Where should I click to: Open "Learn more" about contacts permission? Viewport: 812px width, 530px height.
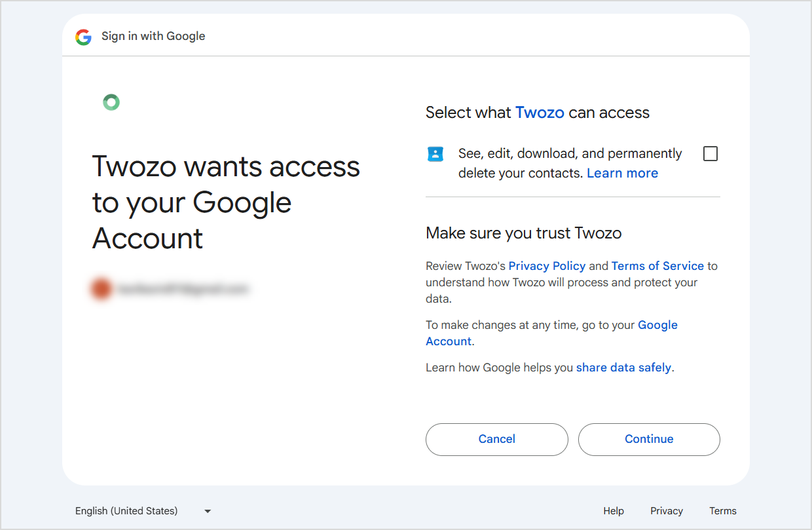622,174
